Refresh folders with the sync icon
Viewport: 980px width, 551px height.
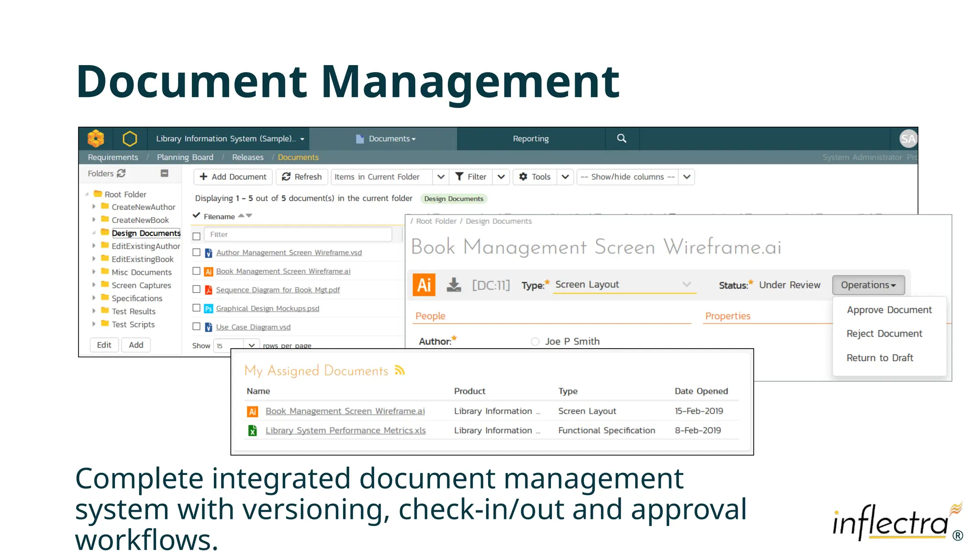click(x=122, y=173)
